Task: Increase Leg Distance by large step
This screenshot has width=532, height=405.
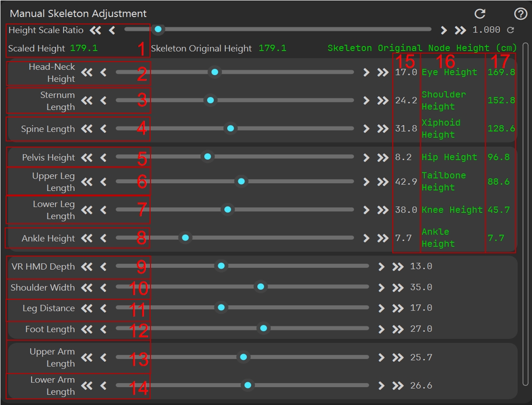Action: tap(398, 308)
